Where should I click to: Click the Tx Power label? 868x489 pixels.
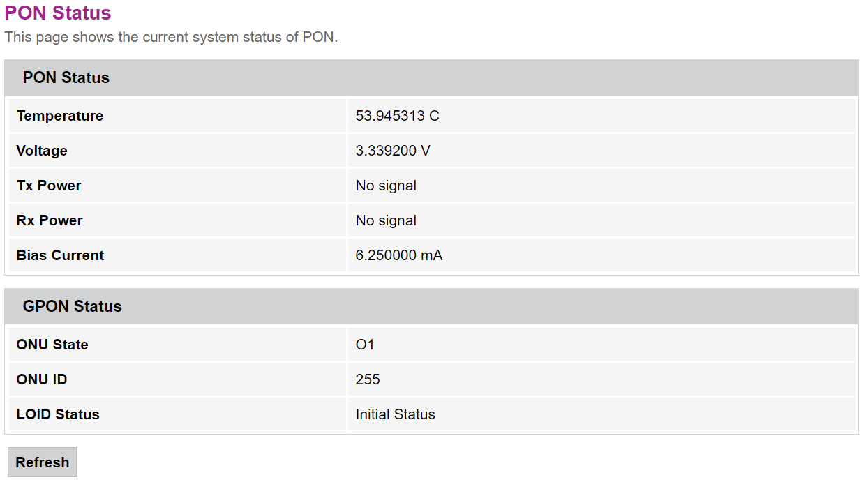pos(49,186)
